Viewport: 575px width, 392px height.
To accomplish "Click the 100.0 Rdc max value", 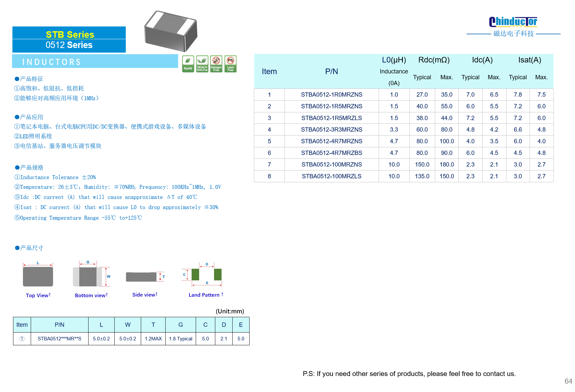I will (x=447, y=141).
